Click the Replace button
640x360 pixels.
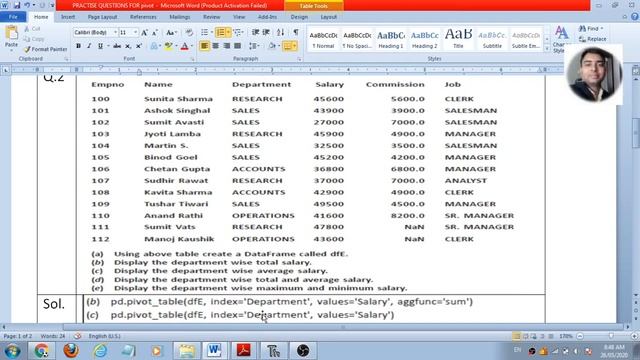click(593, 39)
